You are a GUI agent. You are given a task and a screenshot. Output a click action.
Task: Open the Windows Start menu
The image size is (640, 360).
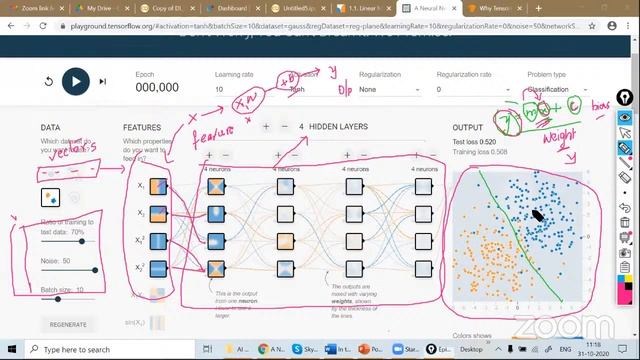12,349
